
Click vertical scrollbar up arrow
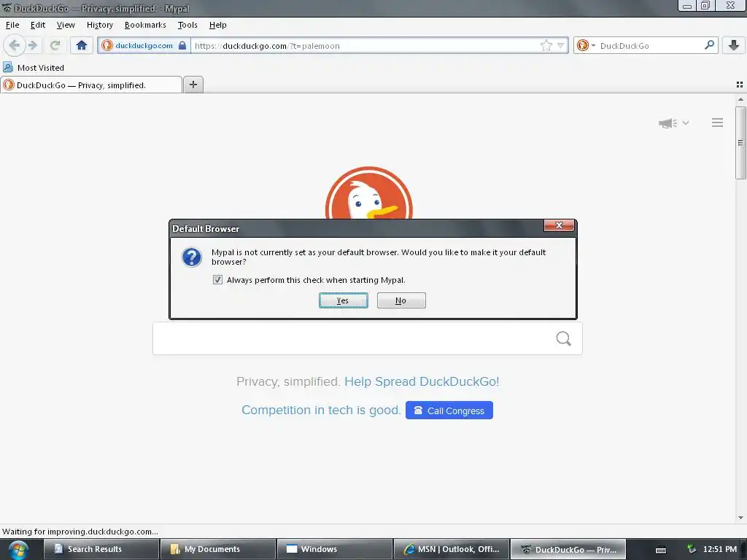[x=740, y=99]
